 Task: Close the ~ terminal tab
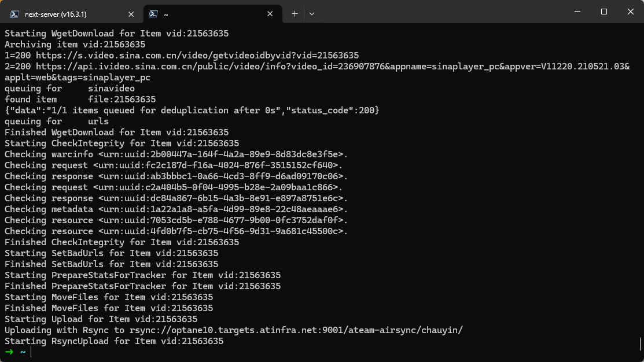point(270,14)
